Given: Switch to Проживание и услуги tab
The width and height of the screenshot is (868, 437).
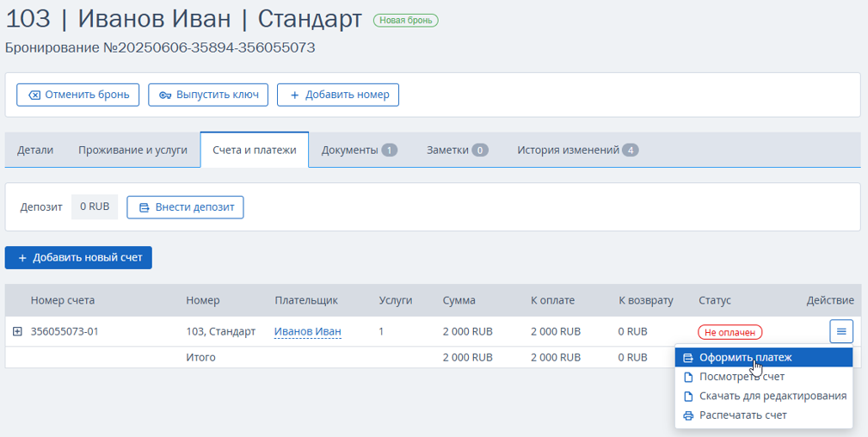Looking at the screenshot, I should (132, 150).
